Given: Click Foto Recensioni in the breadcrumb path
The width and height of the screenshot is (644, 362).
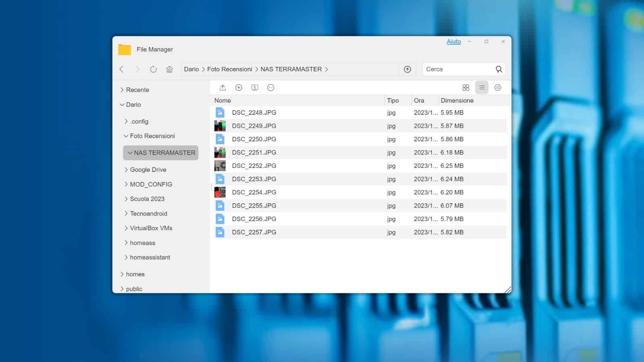Looking at the screenshot, I should pos(229,69).
